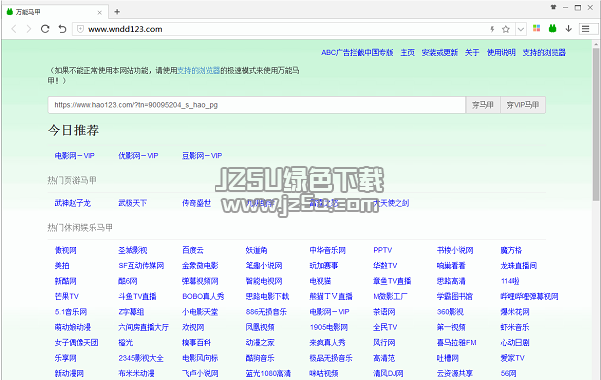601x380 pixels.
Task: Open the 传奇盛世 link
Action: [196, 203]
